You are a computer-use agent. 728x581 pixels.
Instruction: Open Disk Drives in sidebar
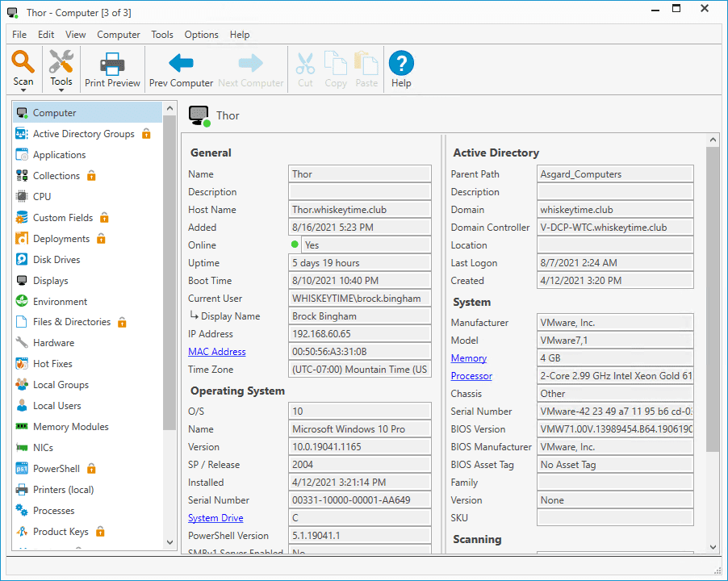tap(56, 260)
